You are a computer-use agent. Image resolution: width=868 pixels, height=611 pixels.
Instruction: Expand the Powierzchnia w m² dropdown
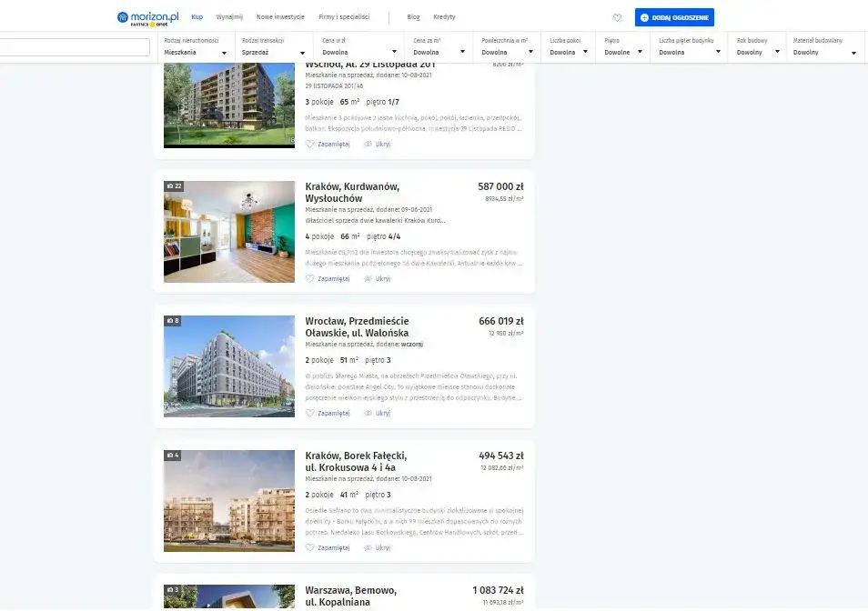point(507,47)
